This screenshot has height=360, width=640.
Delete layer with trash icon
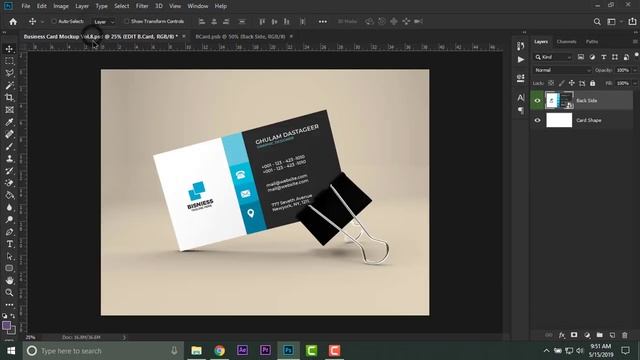(x=624, y=335)
